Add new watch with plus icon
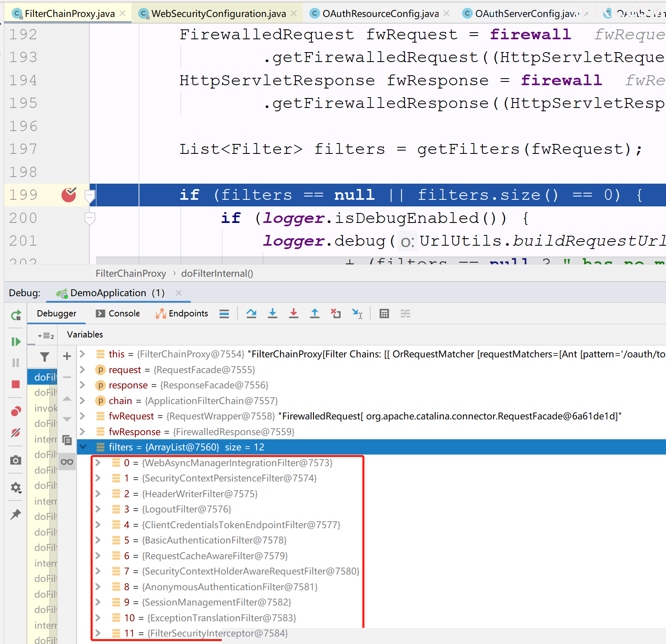Screen dimensions: 666x644 67,356
